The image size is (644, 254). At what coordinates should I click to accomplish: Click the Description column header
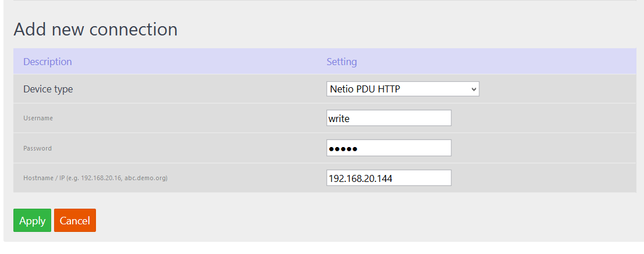pyautogui.click(x=48, y=62)
